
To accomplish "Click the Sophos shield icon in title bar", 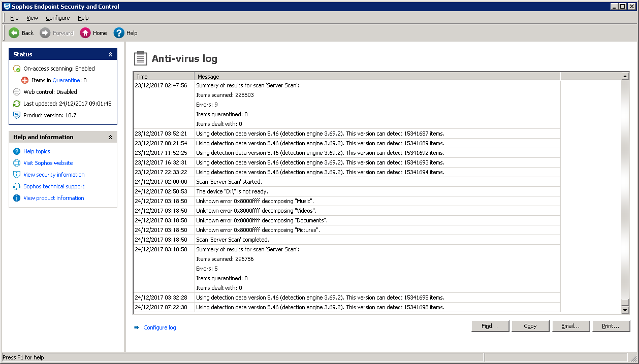I will (6, 7).
